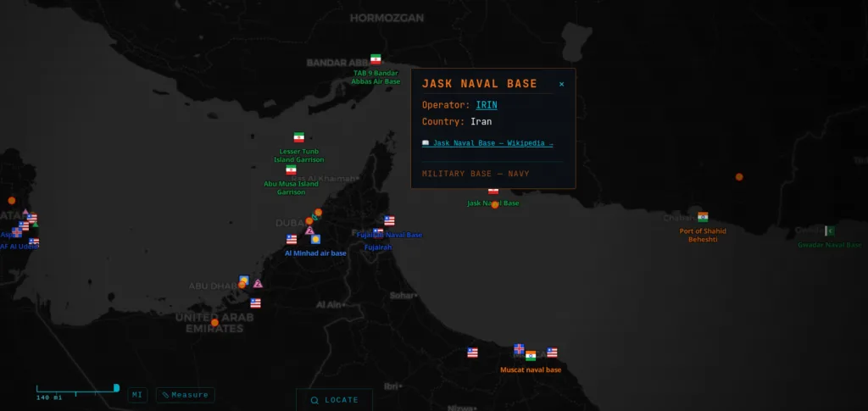The image size is (868, 411).
Task: Click the Abu Musa Island Garrison label
Action: [292, 188]
